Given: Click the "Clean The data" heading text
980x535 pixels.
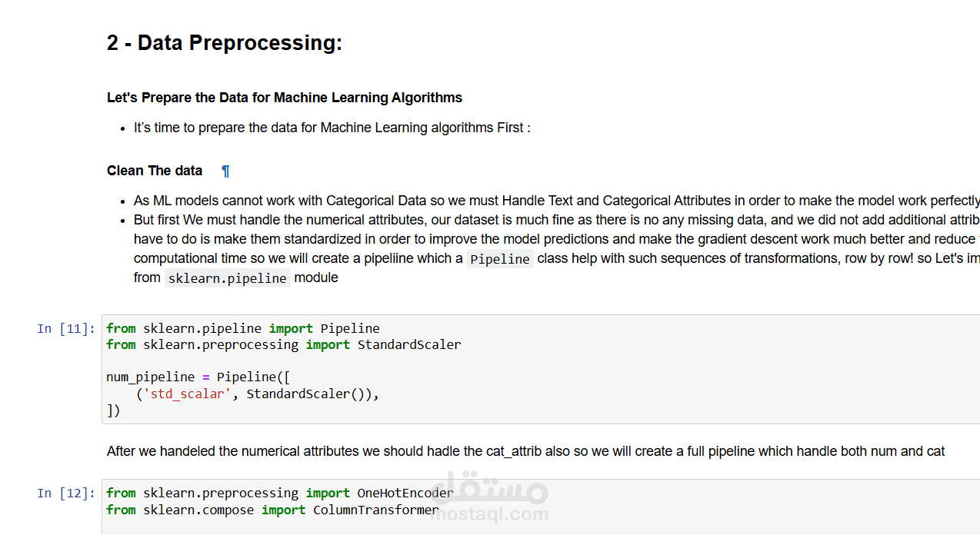Looking at the screenshot, I should (155, 171).
